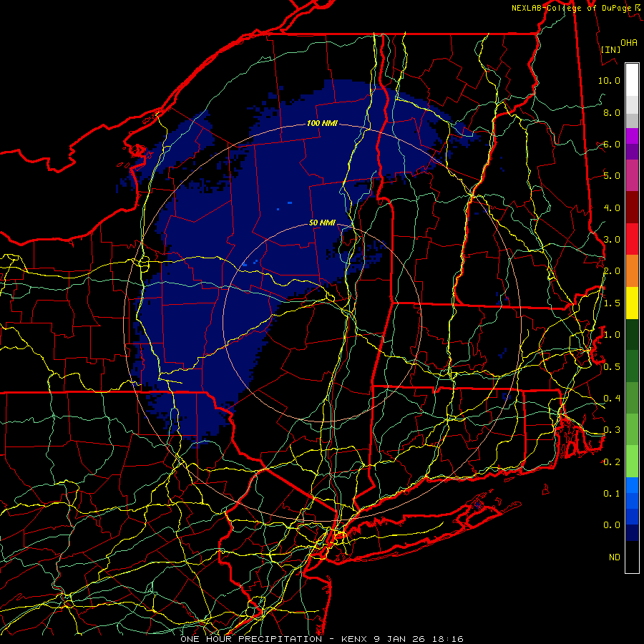Click the 8.0 legend value

(612, 112)
